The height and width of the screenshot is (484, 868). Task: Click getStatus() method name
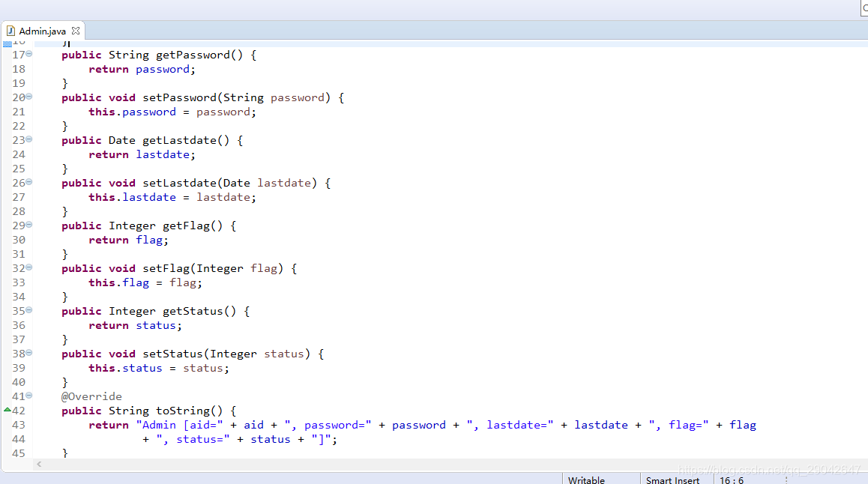tap(199, 312)
